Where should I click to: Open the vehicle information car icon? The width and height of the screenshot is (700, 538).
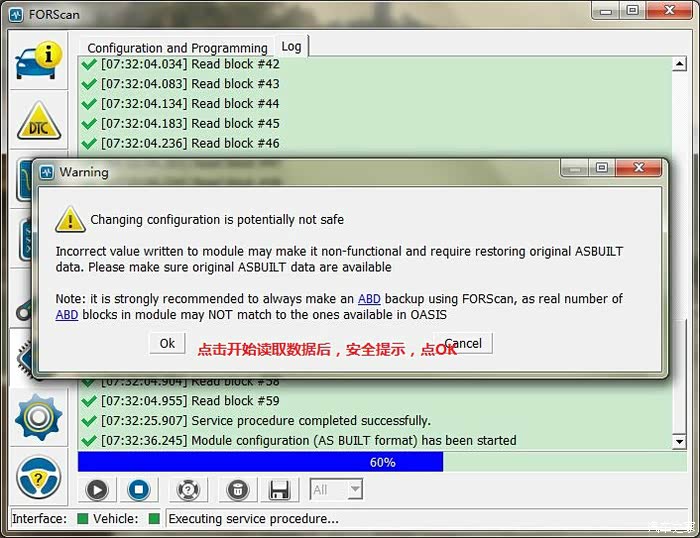39,60
